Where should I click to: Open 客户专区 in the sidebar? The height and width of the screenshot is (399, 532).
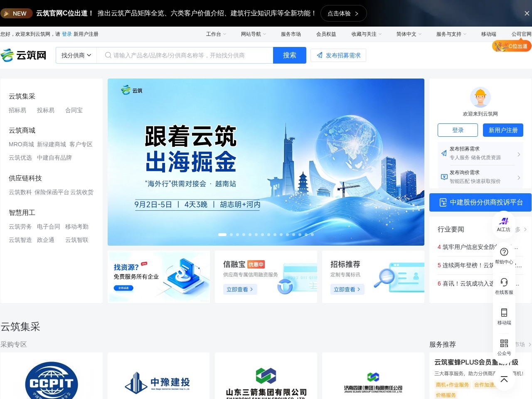point(81,144)
